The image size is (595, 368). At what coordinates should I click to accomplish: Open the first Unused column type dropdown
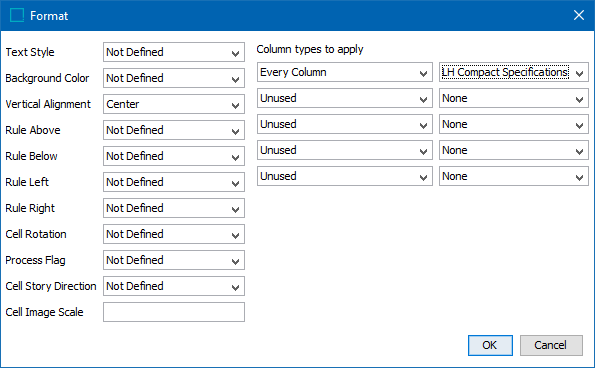[345, 98]
